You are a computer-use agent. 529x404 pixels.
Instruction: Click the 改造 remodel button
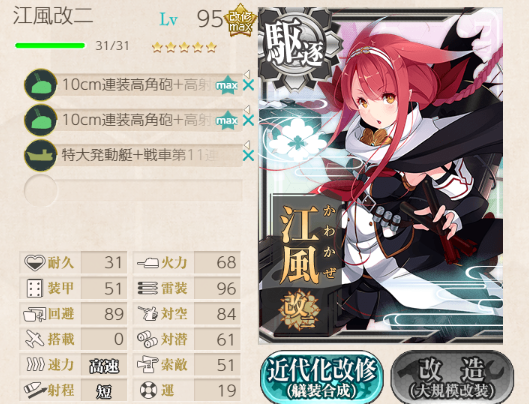click(x=452, y=377)
